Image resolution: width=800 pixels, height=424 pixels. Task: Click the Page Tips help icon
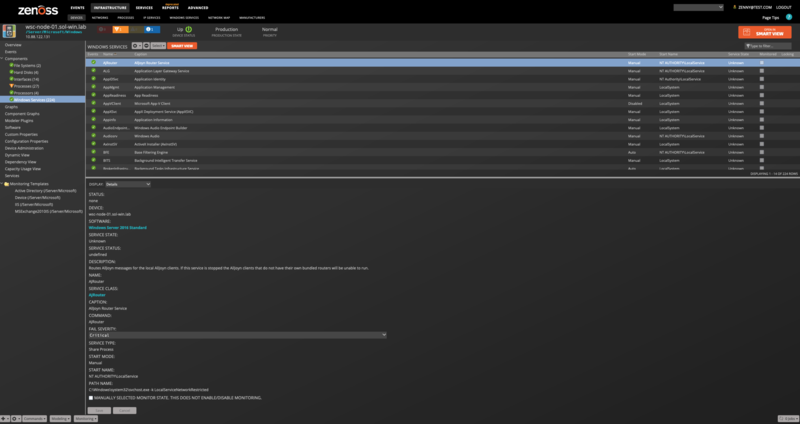click(789, 17)
